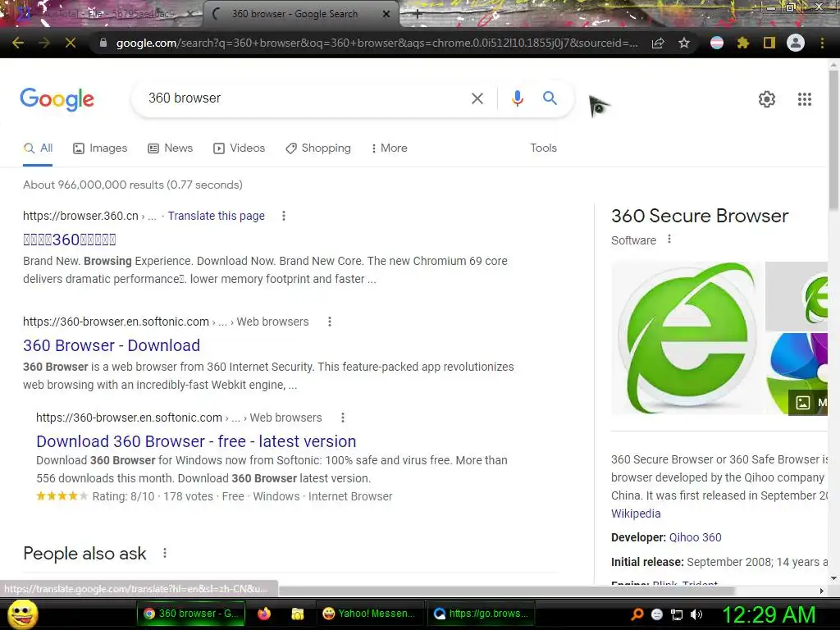Click the Google logo
Image resolution: width=840 pixels, height=630 pixels.
click(57, 99)
